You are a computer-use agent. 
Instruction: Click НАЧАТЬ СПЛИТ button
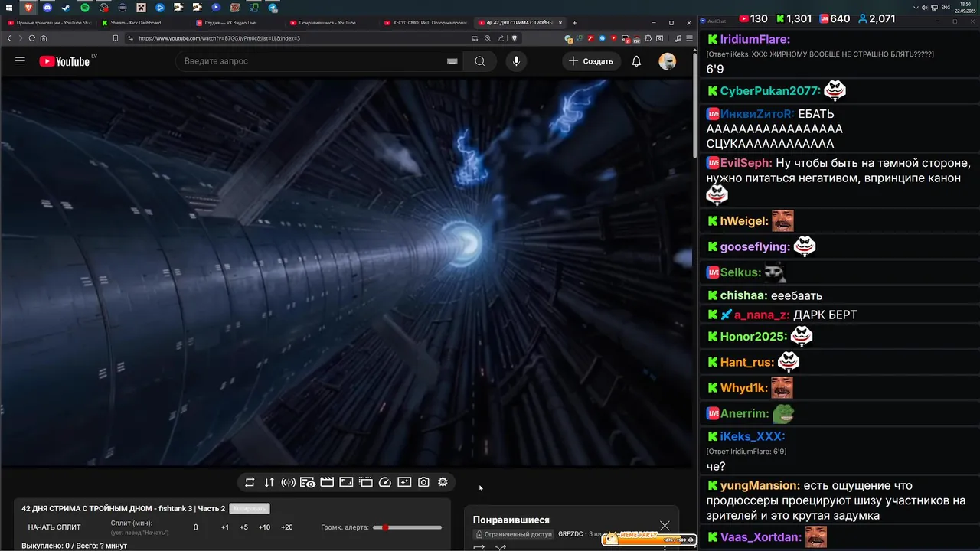(54, 527)
